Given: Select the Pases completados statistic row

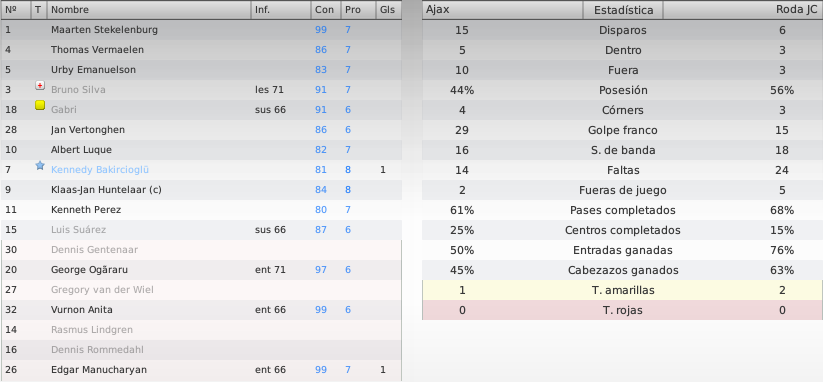Looking at the screenshot, I should point(622,210).
